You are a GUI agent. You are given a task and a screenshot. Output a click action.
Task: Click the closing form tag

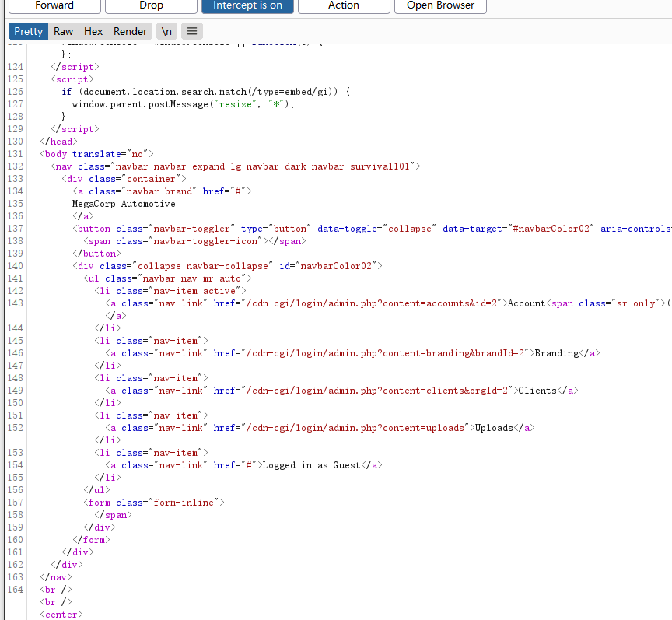pyautogui.click(x=91, y=540)
